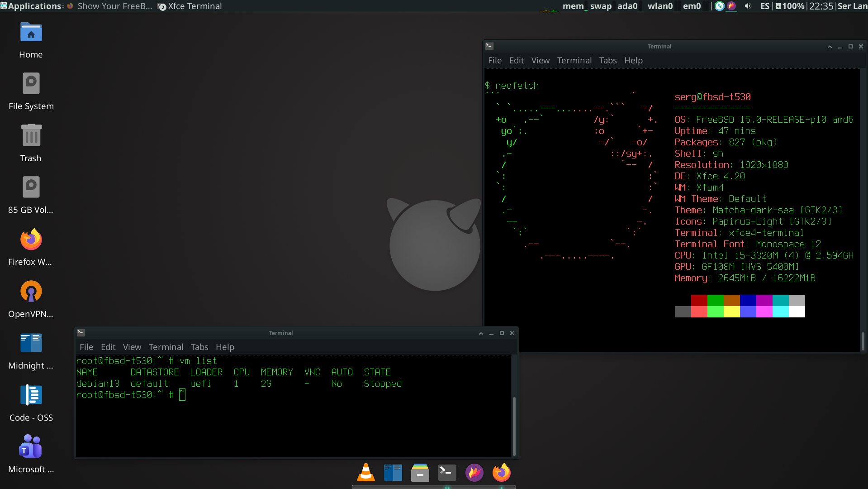The width and height of the screenshot is (868, 489).
Task: Open Edit menu in the vm list Terminal
Action: pos(108,347)
